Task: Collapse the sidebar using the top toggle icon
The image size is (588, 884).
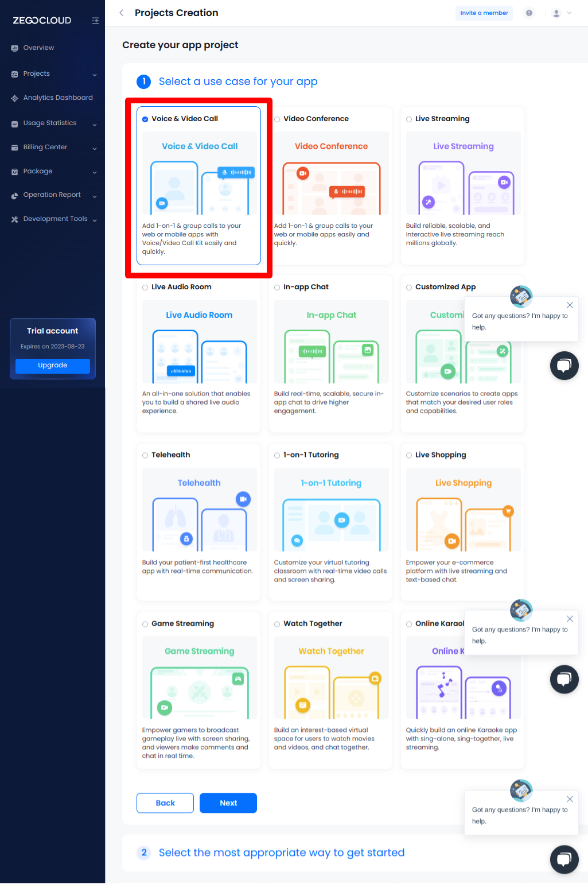Action: coord(95,20)
